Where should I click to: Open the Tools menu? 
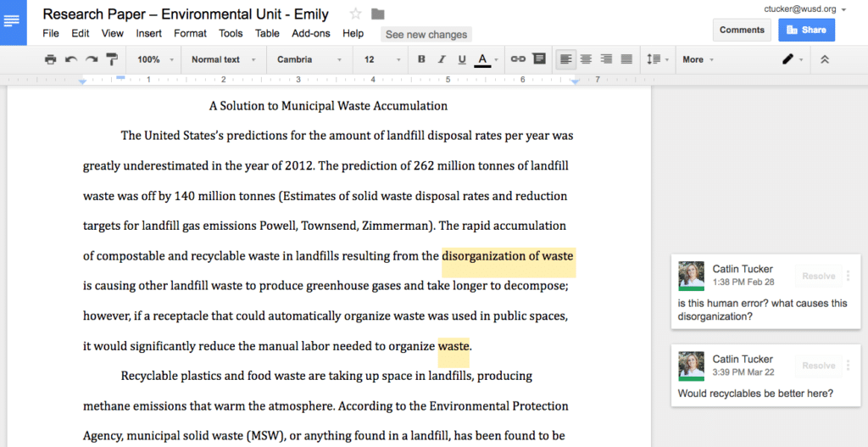(x=231, y=33)
